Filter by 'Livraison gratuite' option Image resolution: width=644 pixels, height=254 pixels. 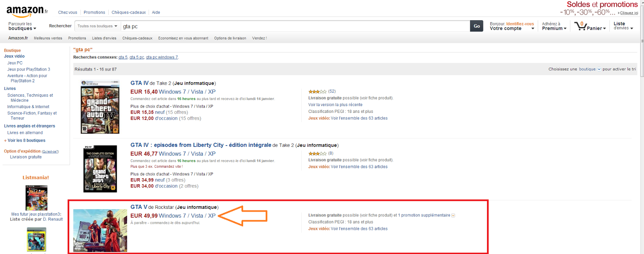pos(26,157)
